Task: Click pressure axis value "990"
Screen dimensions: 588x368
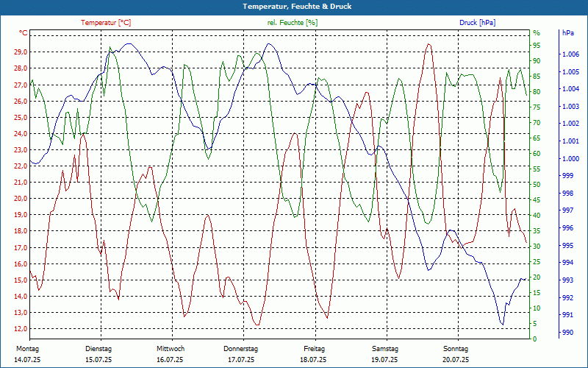Action: pyautogui.click(x=567, y=333)
